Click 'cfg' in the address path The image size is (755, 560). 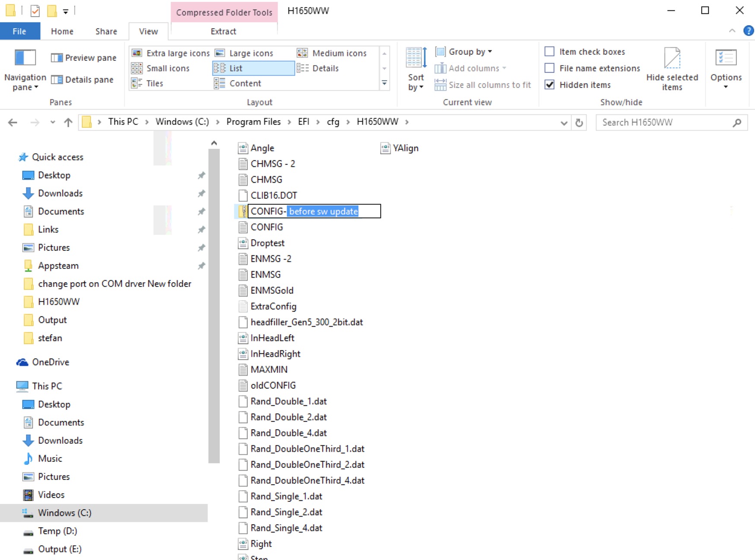click(333, 122)
